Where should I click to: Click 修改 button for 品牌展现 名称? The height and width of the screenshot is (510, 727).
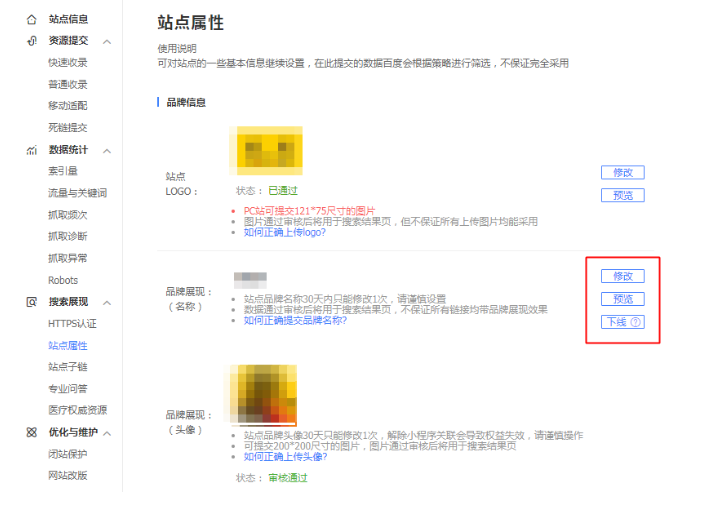coord(622,276)
